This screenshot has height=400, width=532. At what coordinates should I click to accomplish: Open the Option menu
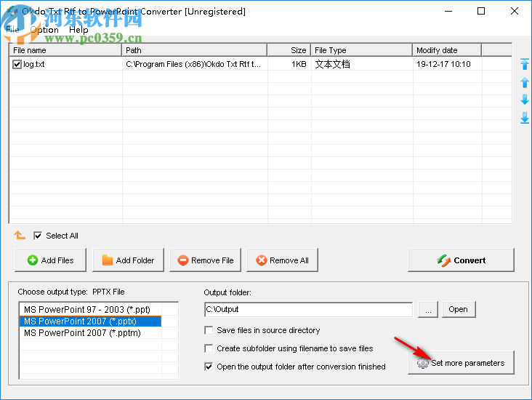[x=44, y=30]
